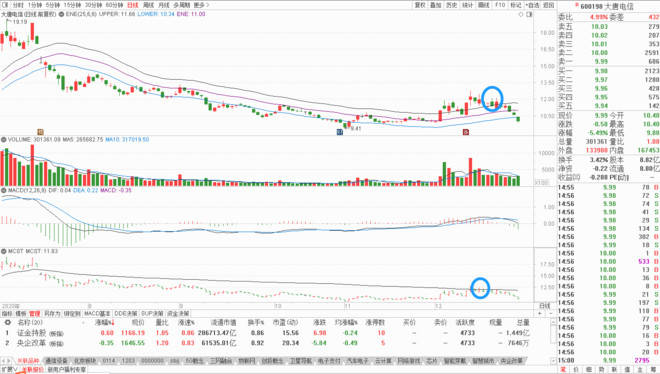Toggle 叠加 overlay option
The width and height of the screenshot is (660, 374).
[436, 5]
